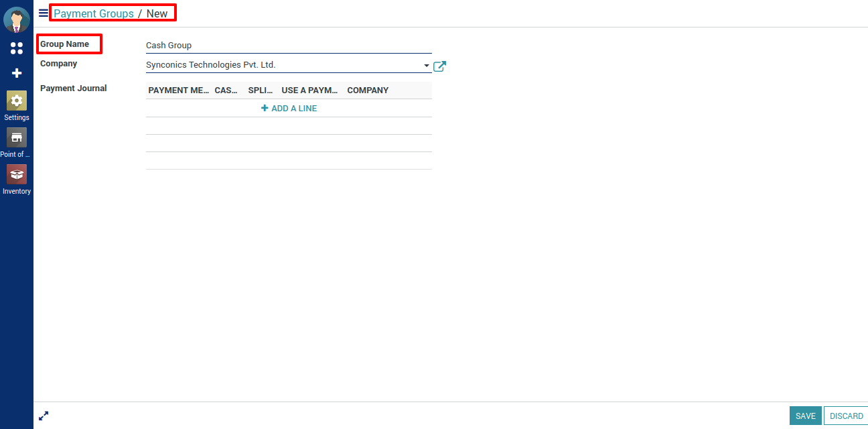Click the Company column header in table

[x=368, y=90]
